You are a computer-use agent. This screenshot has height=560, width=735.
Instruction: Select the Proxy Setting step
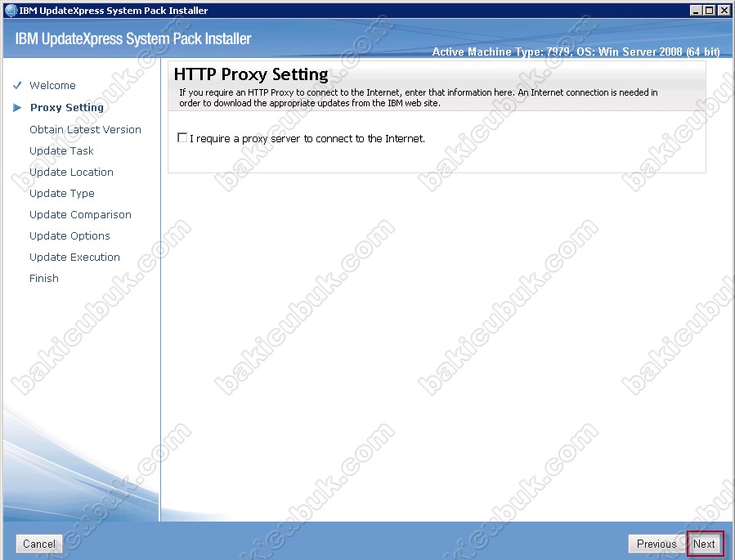tap(67, 107)
